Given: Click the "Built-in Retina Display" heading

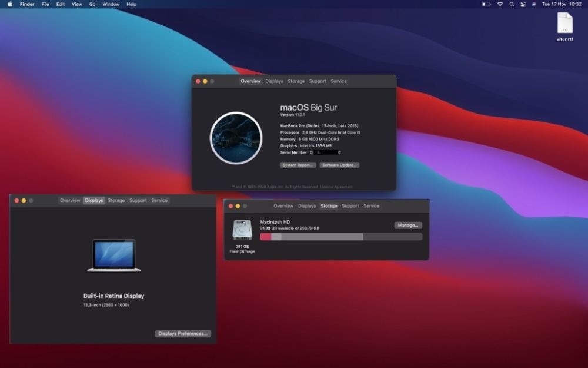Looking at the screenshot, I should point(113,296).
